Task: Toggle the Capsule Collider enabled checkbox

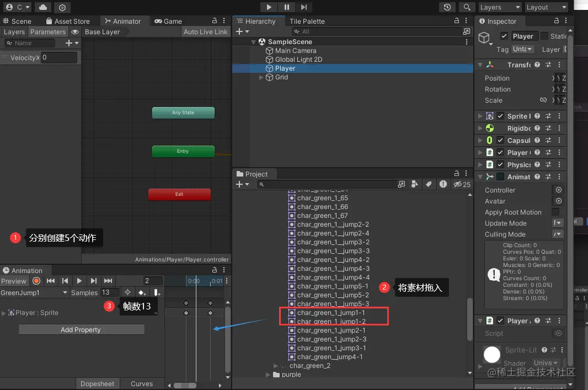Action: [500, 140]
